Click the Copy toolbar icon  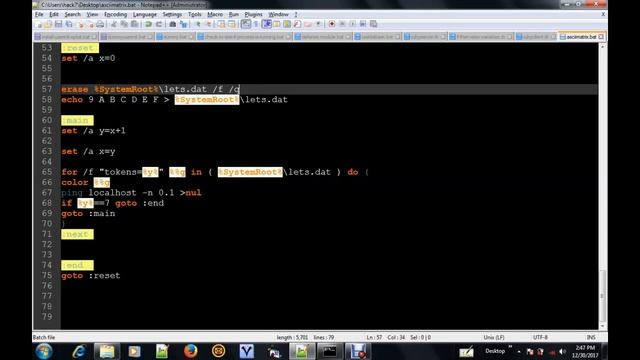point(124,24)
